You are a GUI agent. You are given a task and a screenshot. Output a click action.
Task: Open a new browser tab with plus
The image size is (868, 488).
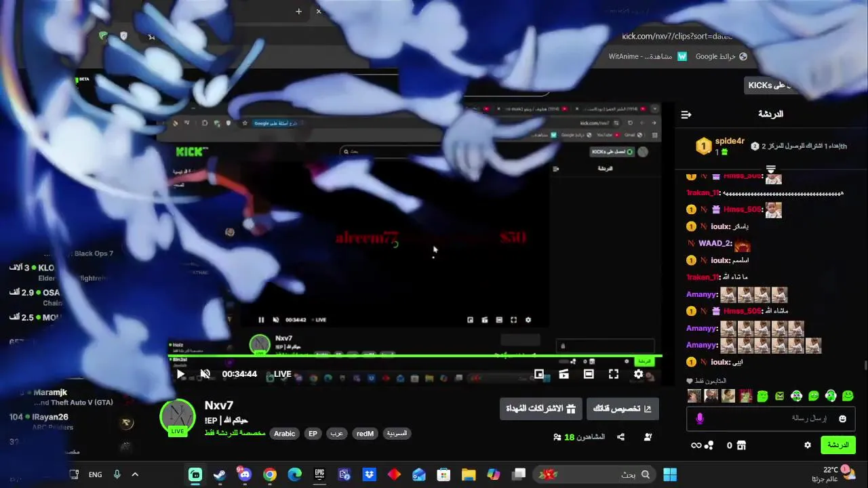click(298, 11)
